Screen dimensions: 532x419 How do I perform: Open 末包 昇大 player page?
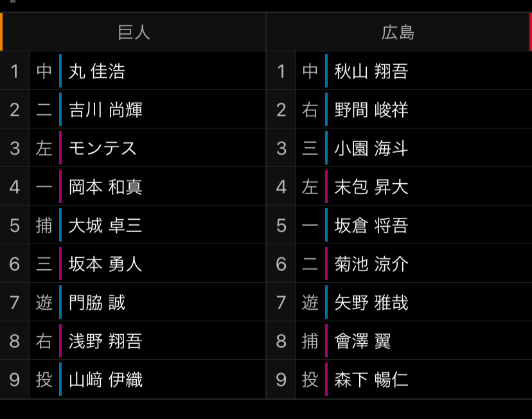(x=371, y=187)
